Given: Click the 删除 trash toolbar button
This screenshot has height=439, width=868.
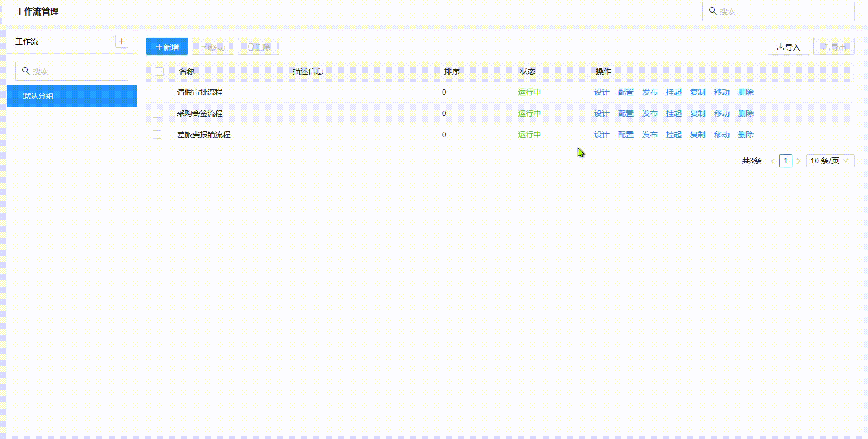Looking at the screenshot, I should (258, 47).
